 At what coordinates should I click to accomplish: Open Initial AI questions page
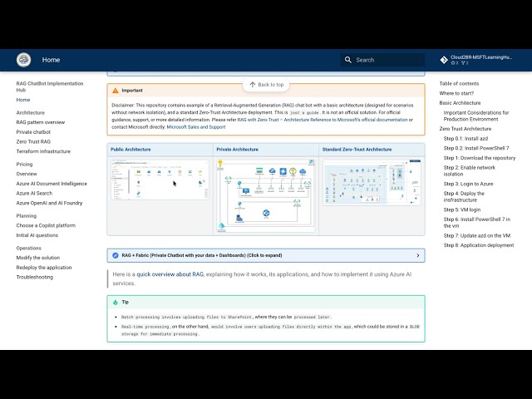pos(37,235)
